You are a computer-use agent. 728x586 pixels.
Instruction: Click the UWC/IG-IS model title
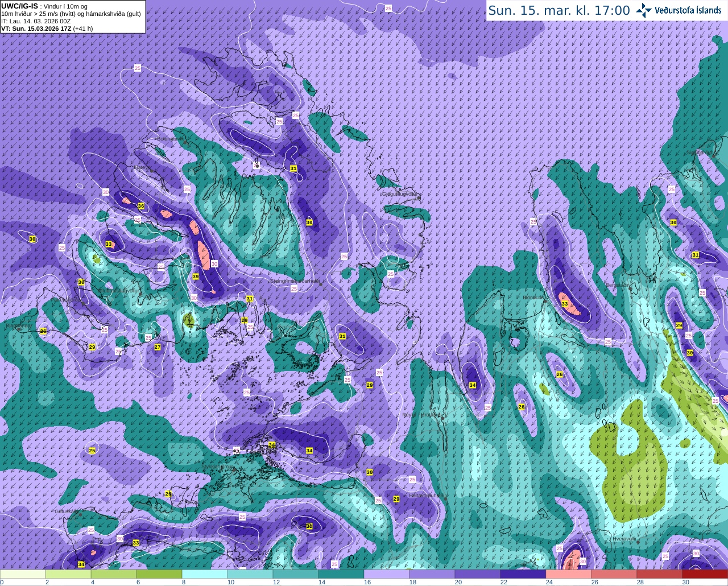click(19, 6)
